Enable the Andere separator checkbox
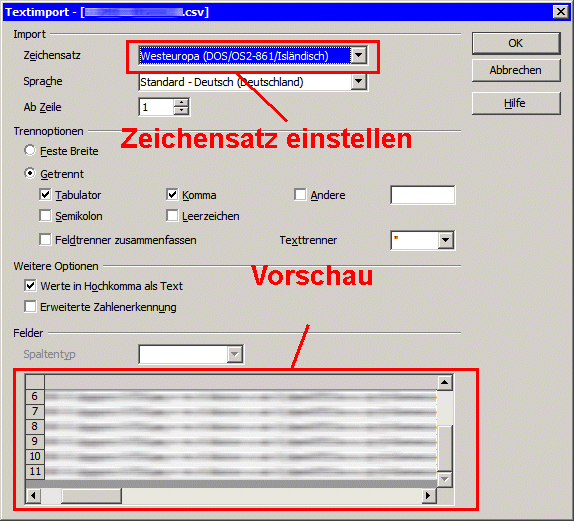Screen dimensions: 574x521 [x=300, y=194]
